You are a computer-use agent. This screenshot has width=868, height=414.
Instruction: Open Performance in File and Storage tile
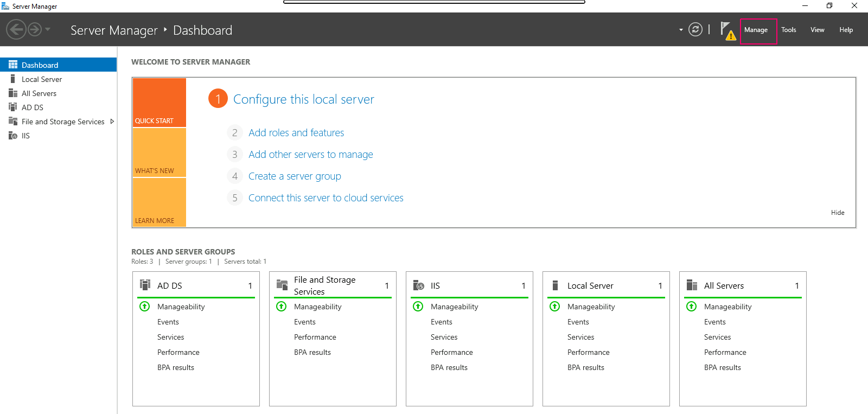[315, 337]
